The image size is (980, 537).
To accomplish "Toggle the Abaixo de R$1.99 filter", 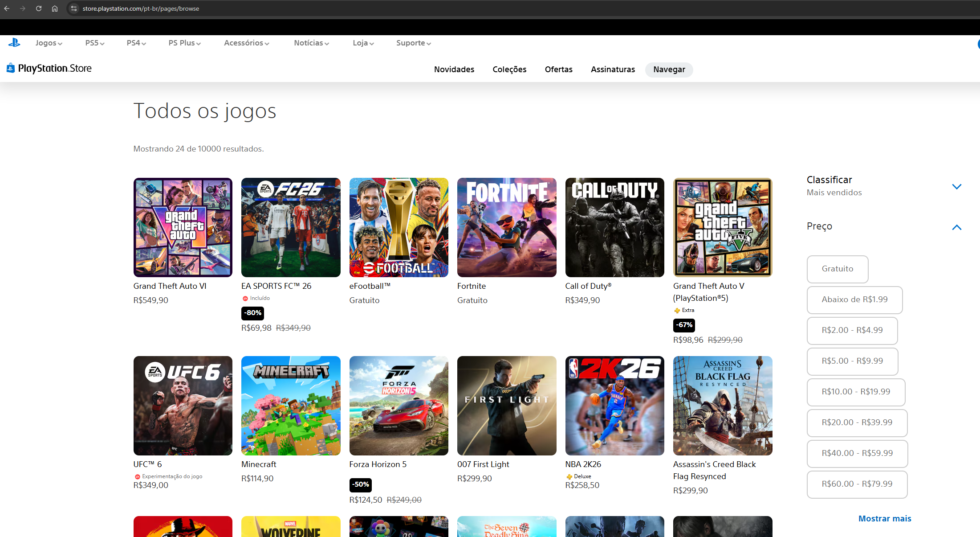I will pos(854,299).
